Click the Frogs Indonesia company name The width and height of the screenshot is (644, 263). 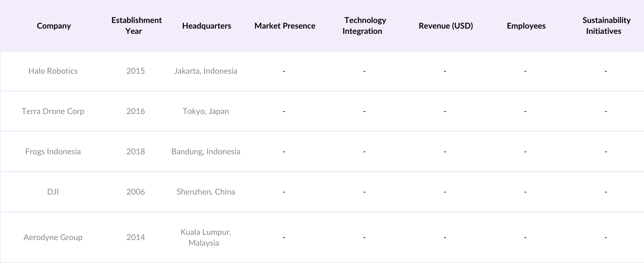(x=53, y=151)
